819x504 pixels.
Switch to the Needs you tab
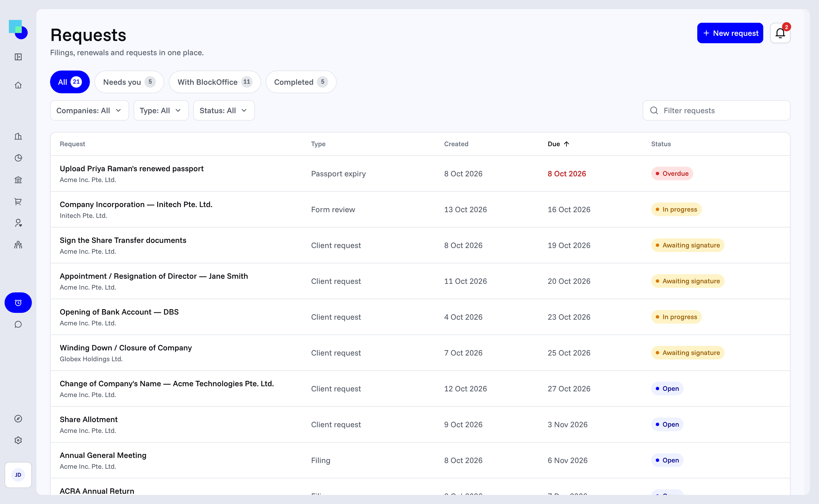coord(129,82)
